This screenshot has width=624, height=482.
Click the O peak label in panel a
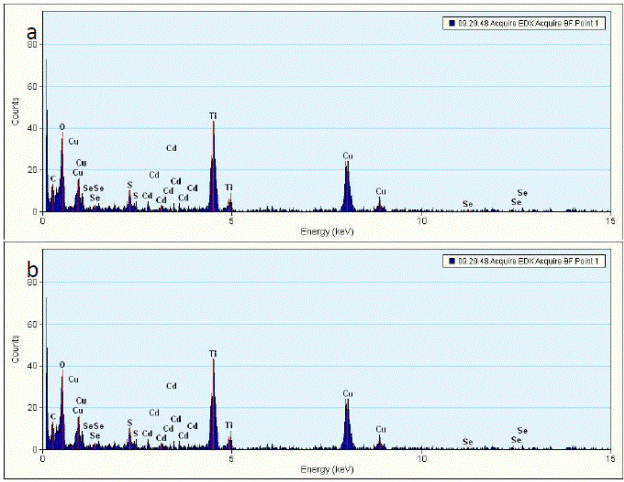tap(62, 127)
